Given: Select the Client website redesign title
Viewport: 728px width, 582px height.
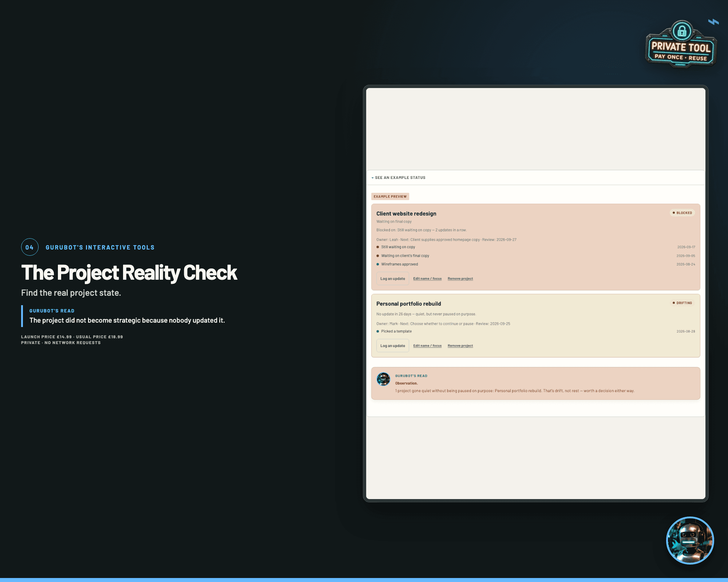Looking at the screenshot, I should click(x=406, y=214).
